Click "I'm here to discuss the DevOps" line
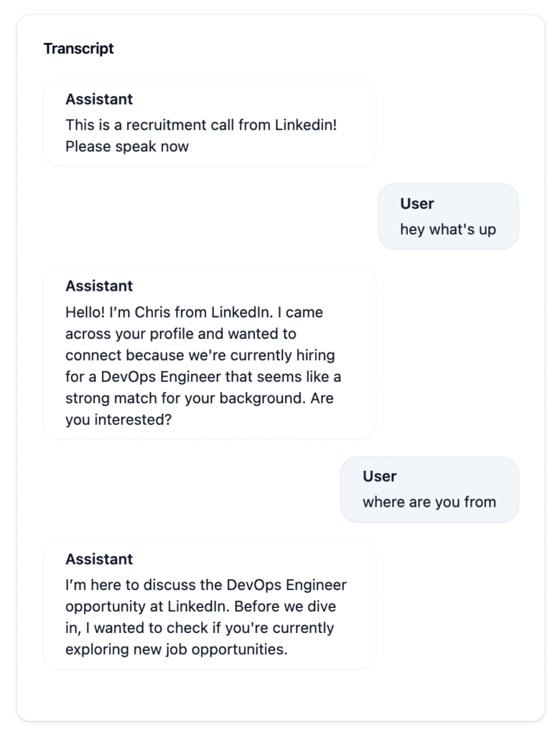This screenshot has width=560, height=735. point(206,585)
